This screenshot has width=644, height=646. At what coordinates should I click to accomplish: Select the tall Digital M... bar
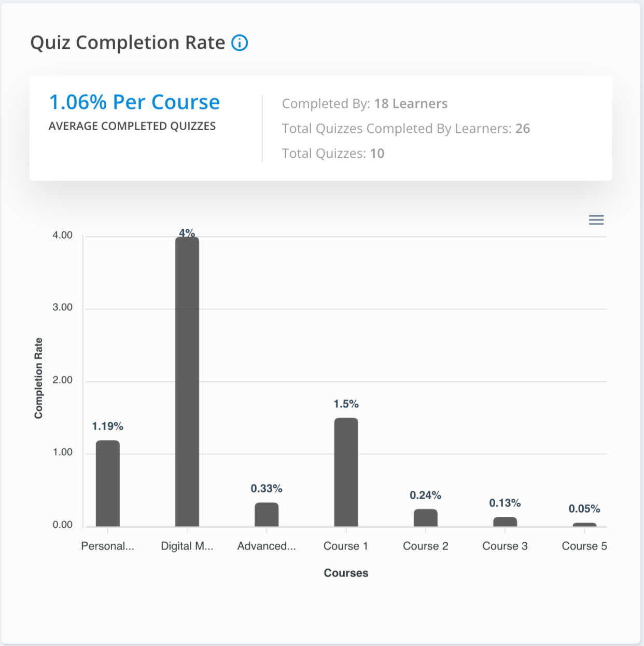187,381
